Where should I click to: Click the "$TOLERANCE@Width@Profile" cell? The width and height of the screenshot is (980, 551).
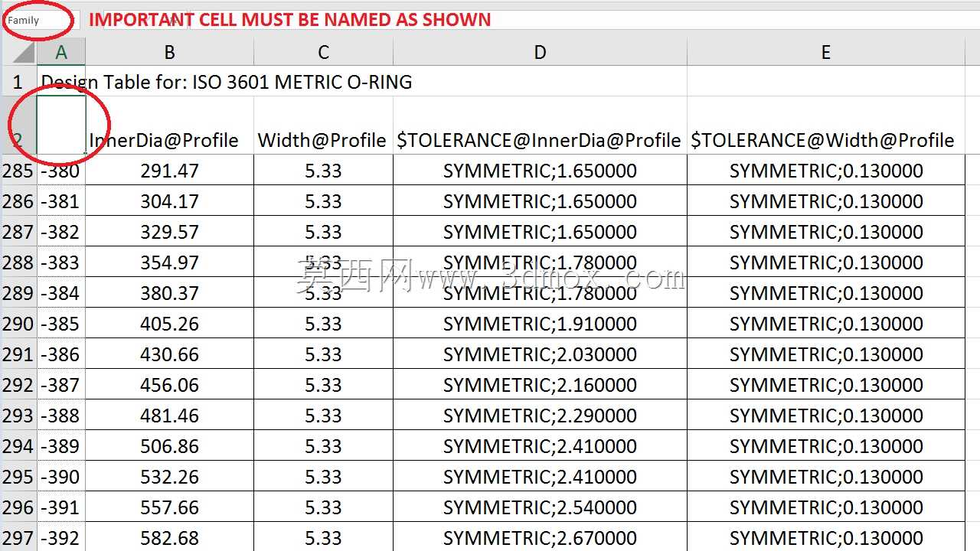(x=825, y=126)
